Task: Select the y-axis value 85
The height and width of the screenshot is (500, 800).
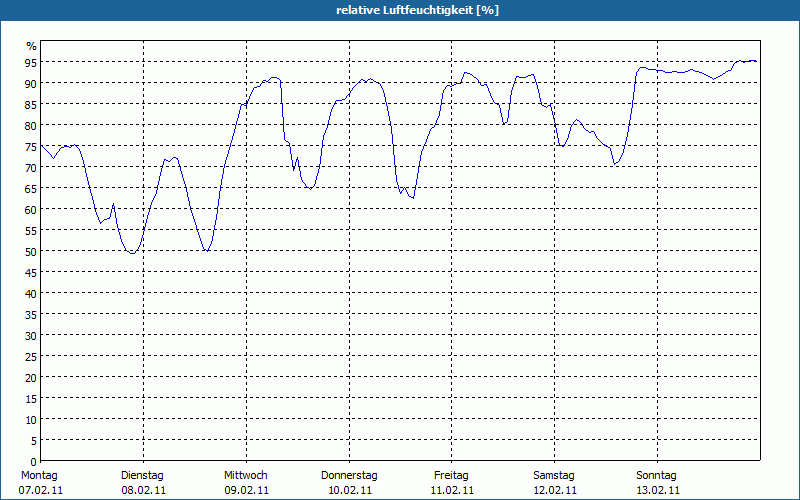Action: point(31,104)
